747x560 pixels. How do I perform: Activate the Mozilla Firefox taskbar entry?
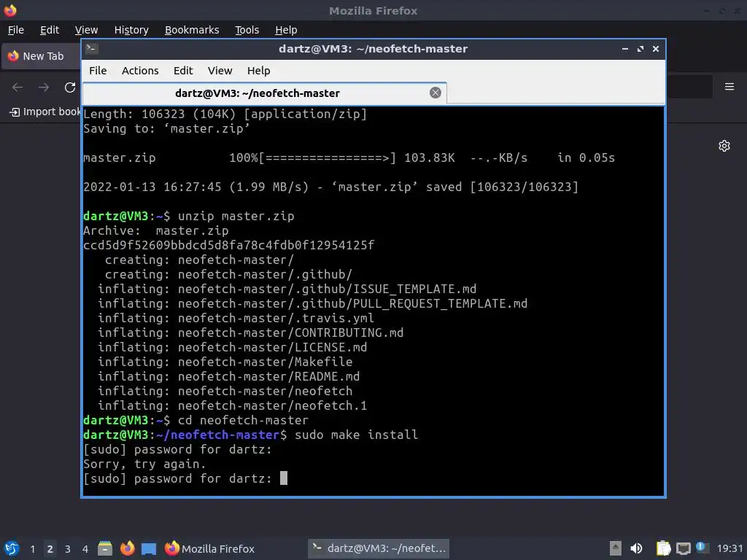click(209, 548)
